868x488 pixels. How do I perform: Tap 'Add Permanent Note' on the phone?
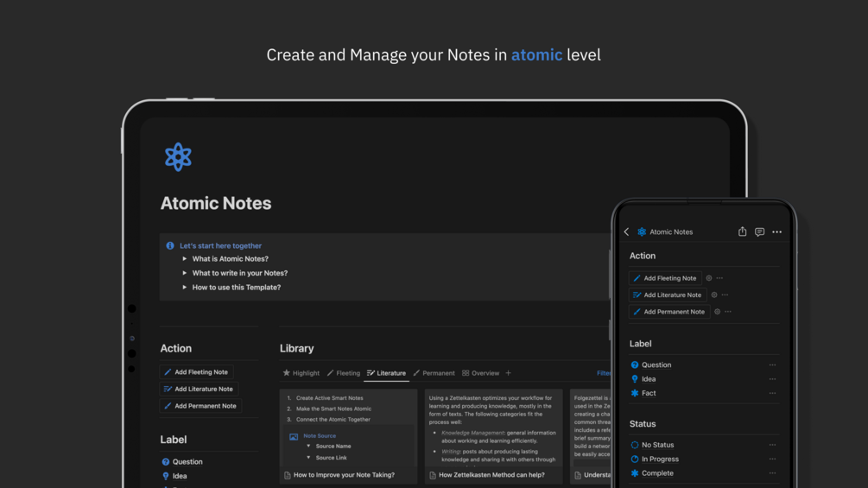coord(669,312)
